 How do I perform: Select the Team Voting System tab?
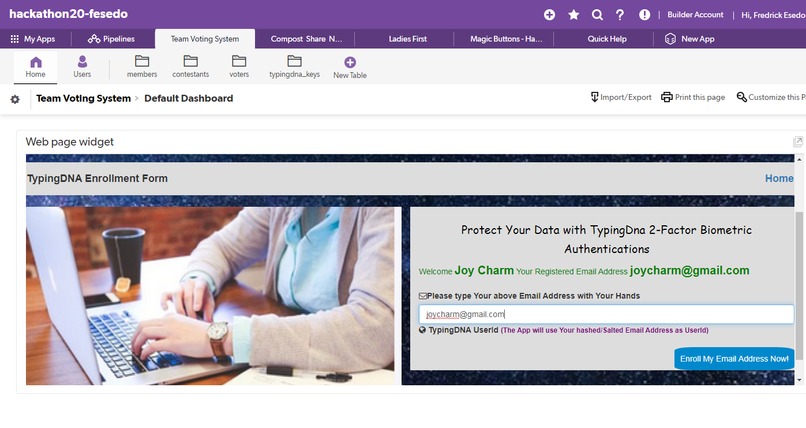coord(205,39)
